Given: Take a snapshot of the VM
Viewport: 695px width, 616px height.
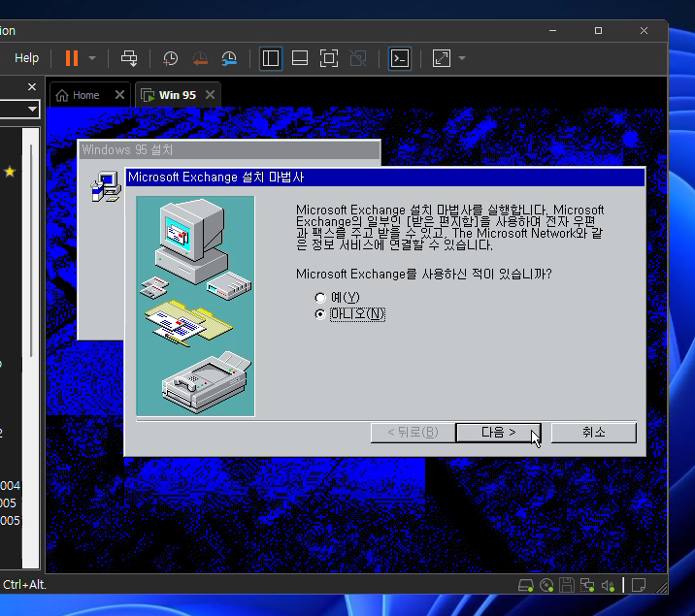Looking at the screenshot, I should pyautogui.click(x=170, y=58).
